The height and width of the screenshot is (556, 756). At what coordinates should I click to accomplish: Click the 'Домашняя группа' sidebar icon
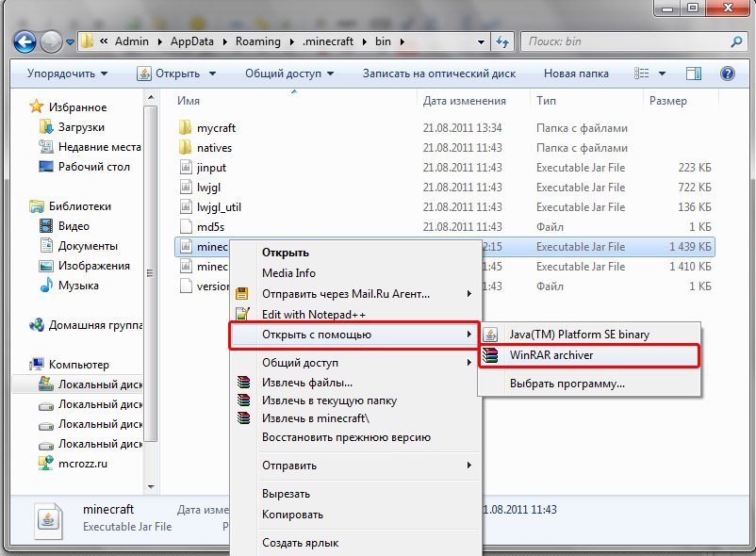coord(36,325)
